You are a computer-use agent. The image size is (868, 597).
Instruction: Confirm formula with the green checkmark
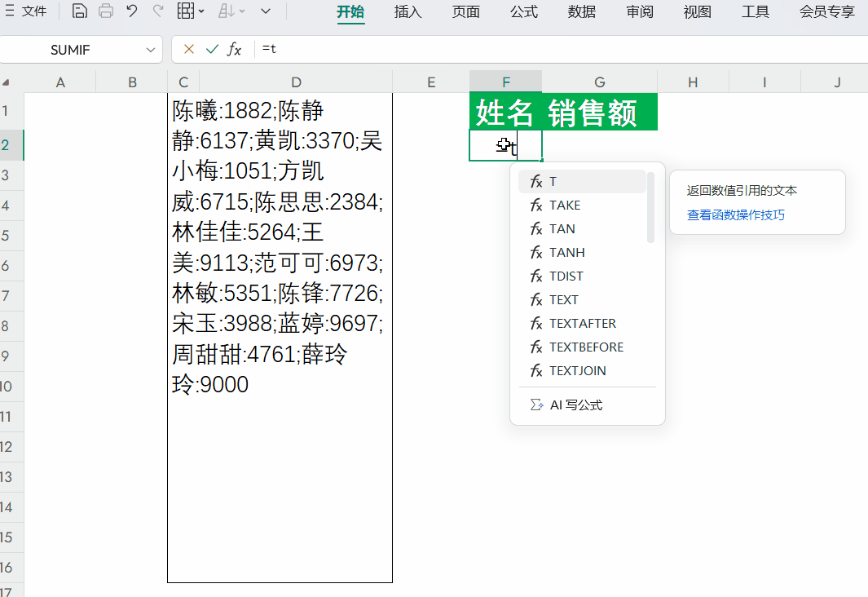212,50
